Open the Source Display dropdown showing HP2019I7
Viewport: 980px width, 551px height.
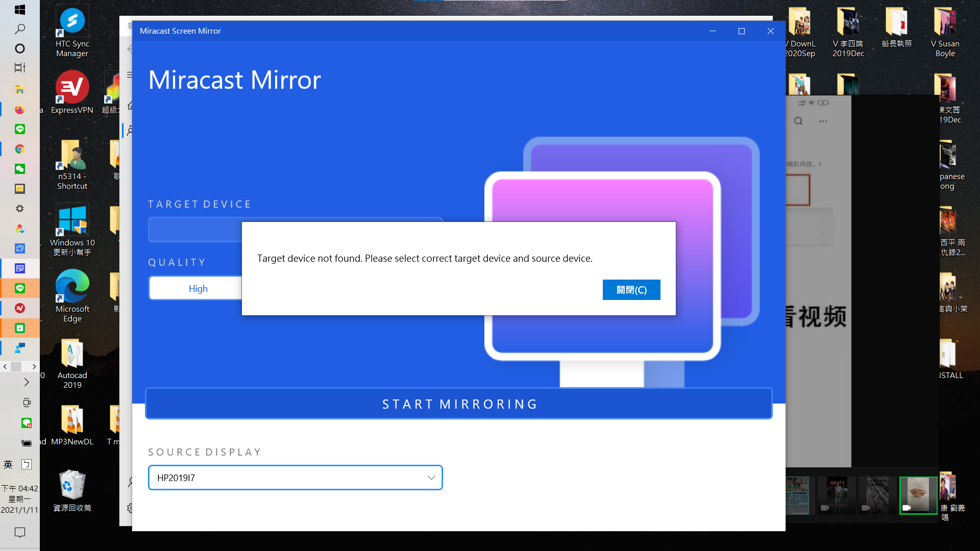295,478
